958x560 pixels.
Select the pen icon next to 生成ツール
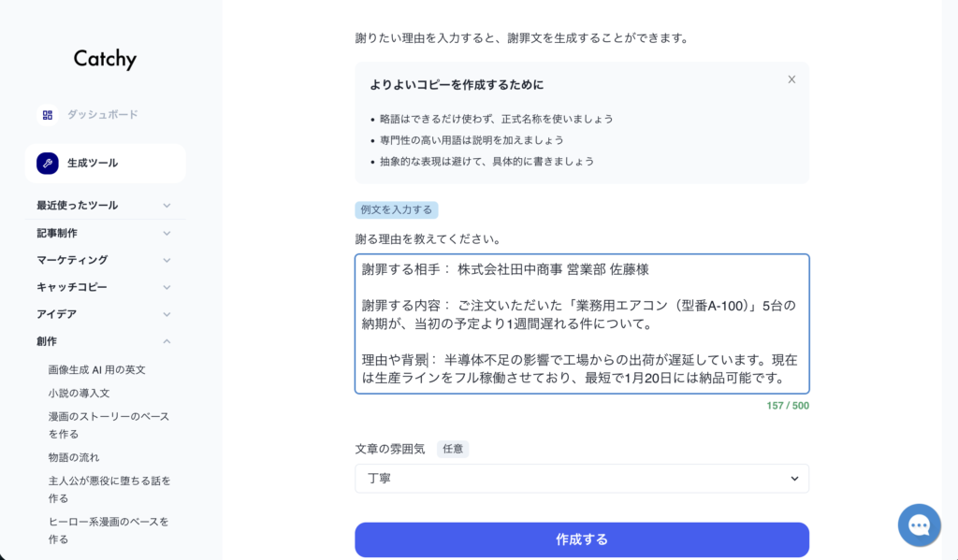click(x=46, y=161)
